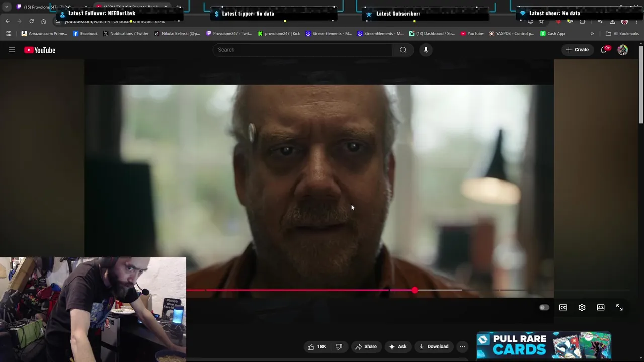Open Nikolai Belinski TikTok bookmark
This screenshot has height=362, width=644.
point(177,33)
